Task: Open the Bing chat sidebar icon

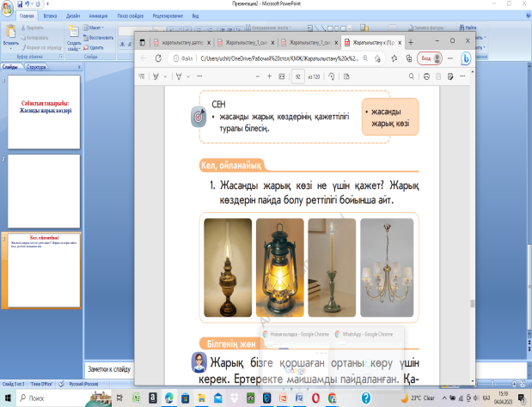Action: 466,58
